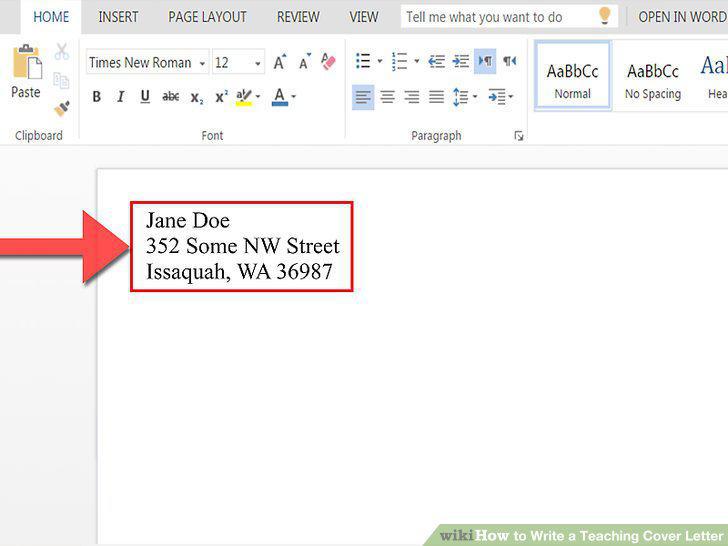Screen dimensions: 728x546
Task: Open the line spacing dropdown arrow
Action: pos(475,97)
